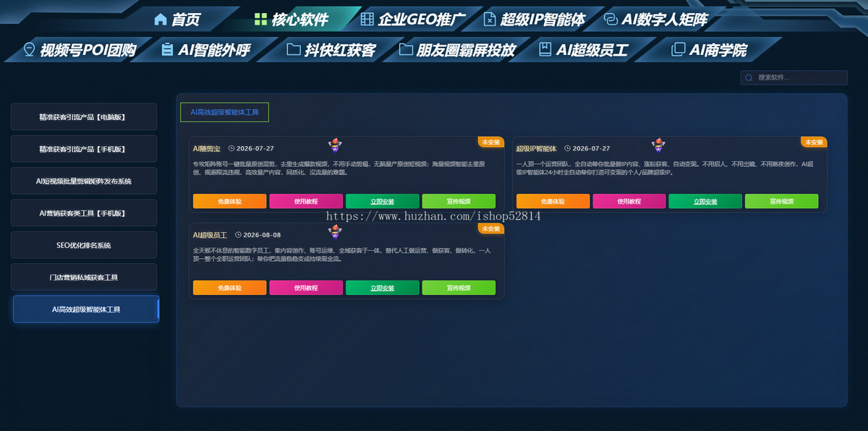Click the folder icon beside 朋友圈霸屏投放
This screenshot has width=868, height=431.
click(407, 50)
